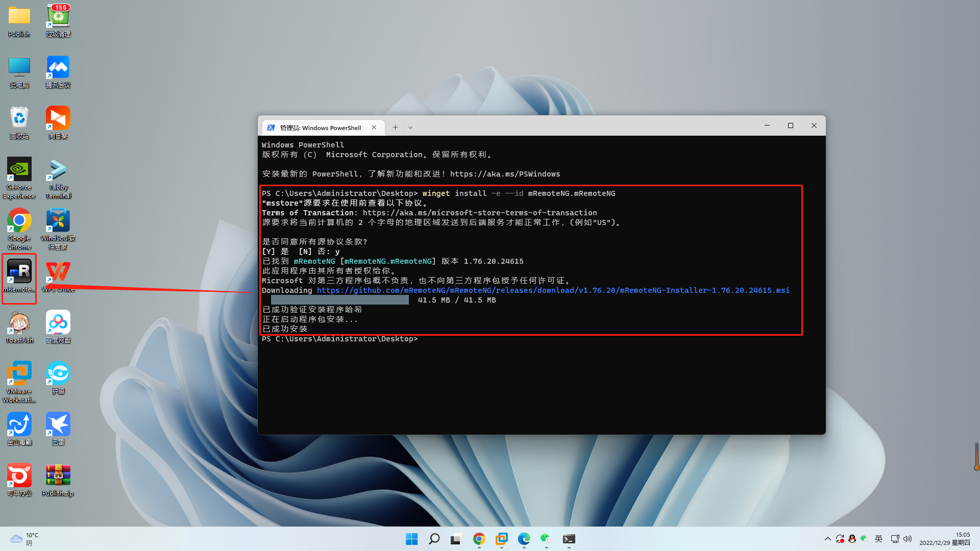This screenshot has height=551, width=980.
Task: Click the Windows Terminal taskbar icon
Action: (569, 539)
